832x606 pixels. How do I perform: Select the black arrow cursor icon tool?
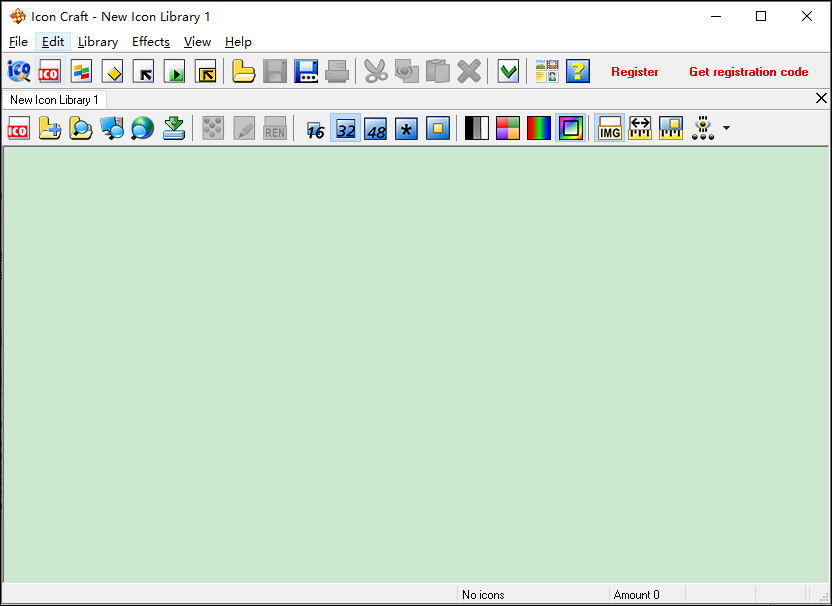pos(143,71)
